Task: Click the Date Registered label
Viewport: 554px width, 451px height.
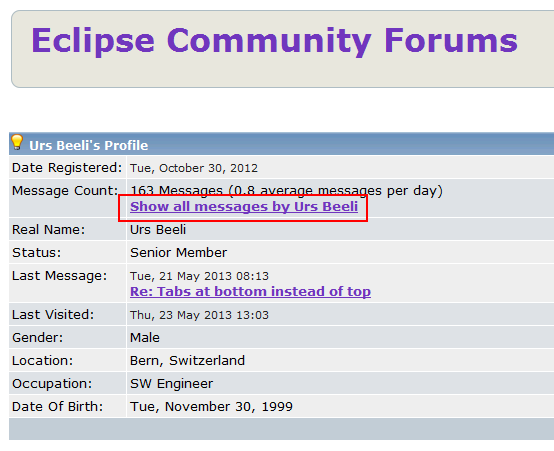Action: point(67,168)
